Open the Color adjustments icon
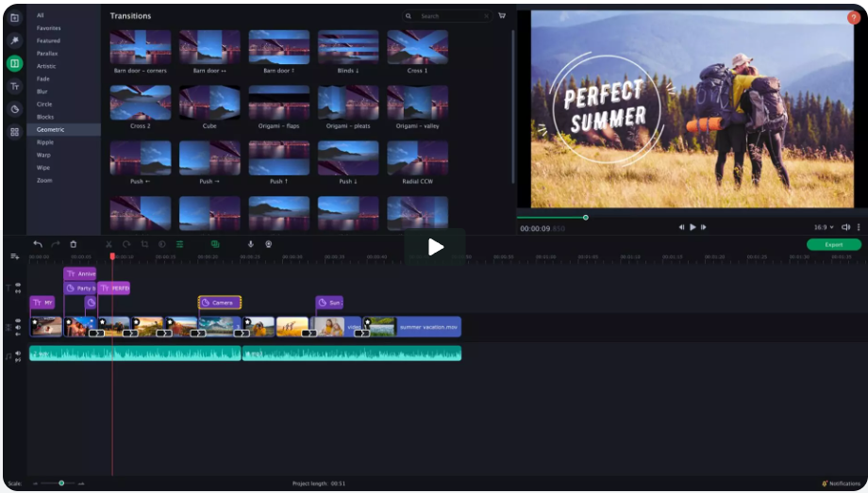This screenshot has height=493, width=868. tap(162, 244)
